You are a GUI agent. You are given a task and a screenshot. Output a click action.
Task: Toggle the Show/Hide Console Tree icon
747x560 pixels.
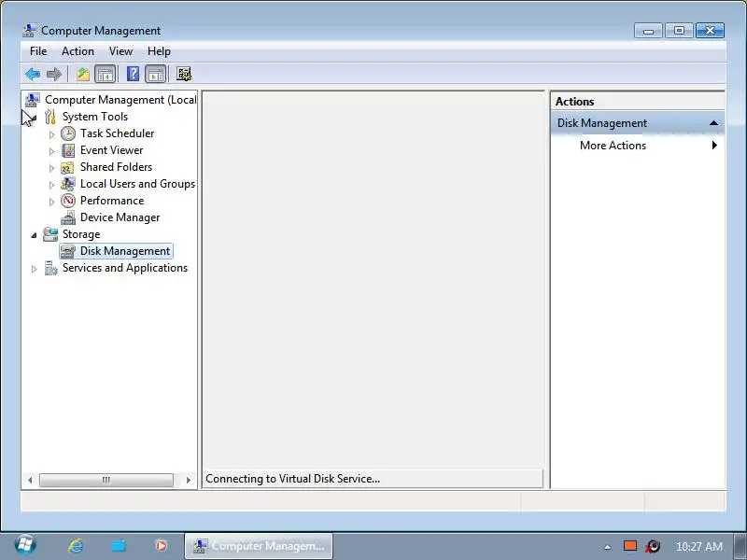(x=106, y=75)
